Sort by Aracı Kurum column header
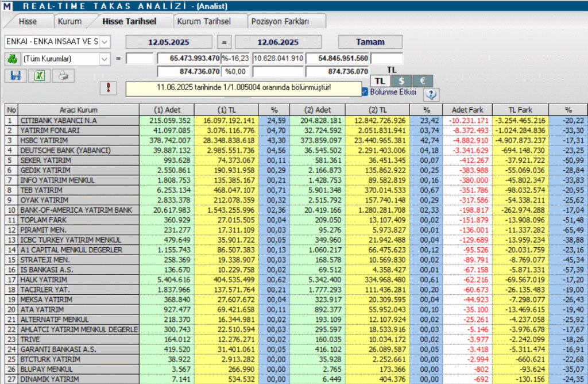The width and height of the screenshot is (588, 384). 78,110
